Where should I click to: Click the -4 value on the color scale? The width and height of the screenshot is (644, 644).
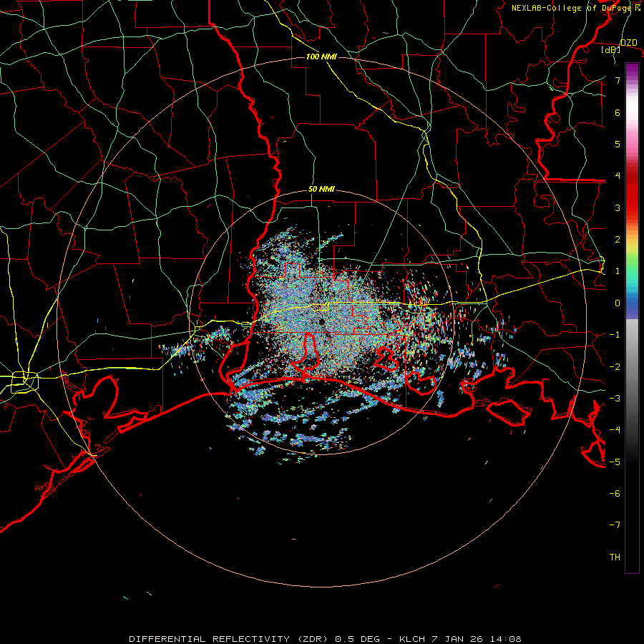pos(615,430)
